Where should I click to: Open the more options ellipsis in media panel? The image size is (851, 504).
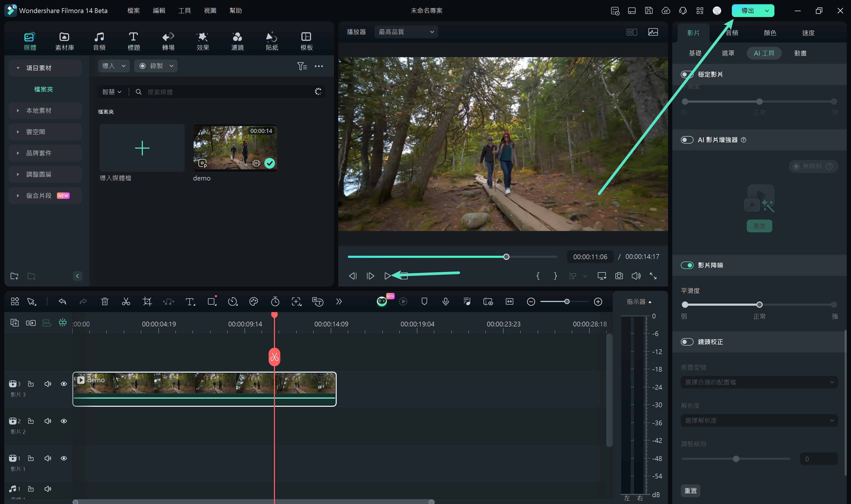pyautogui.click(x=319, y=66)
